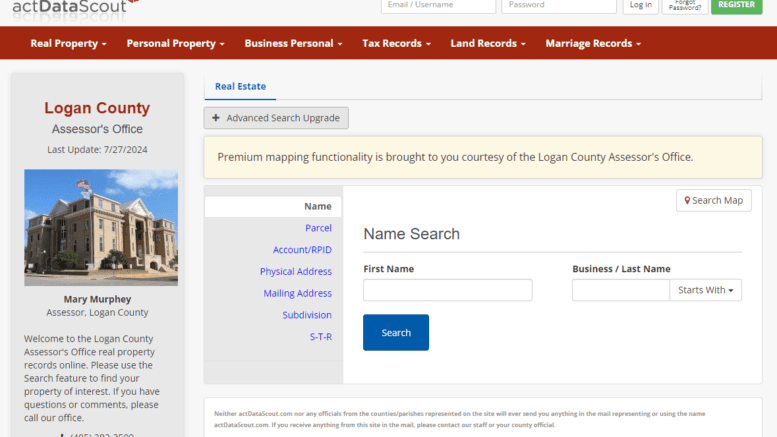This screenshot has width=777, height=437.
Task: Select the Subdivision search option
Action: pos(307,315)
